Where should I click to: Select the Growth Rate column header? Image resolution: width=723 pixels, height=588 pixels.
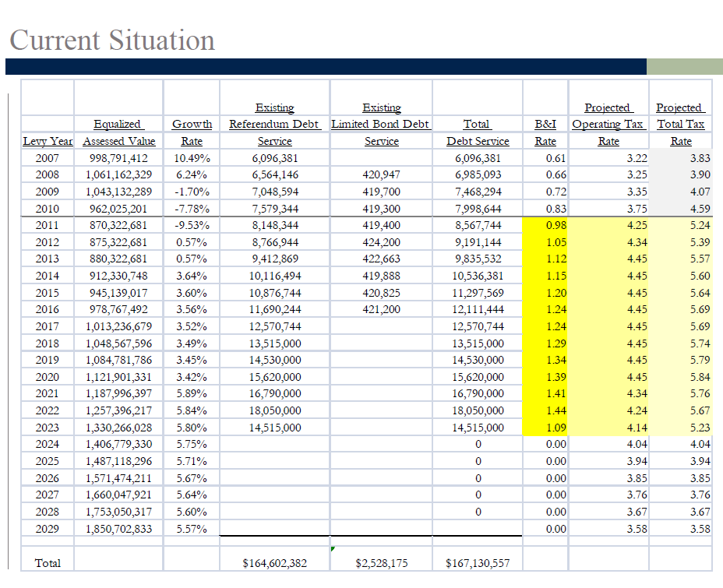(x=192, y=132)
